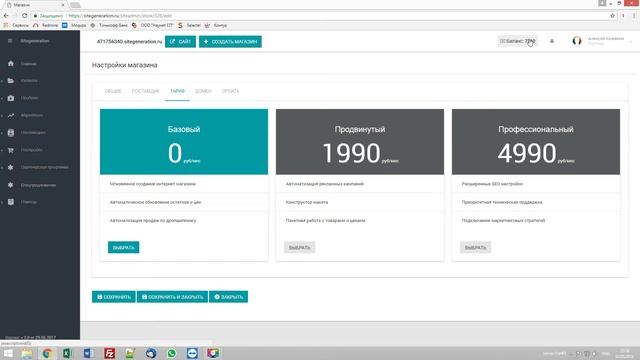Switch to the ПОСТАВЩИК tab
640x360 pixels.
click(145, 91)
